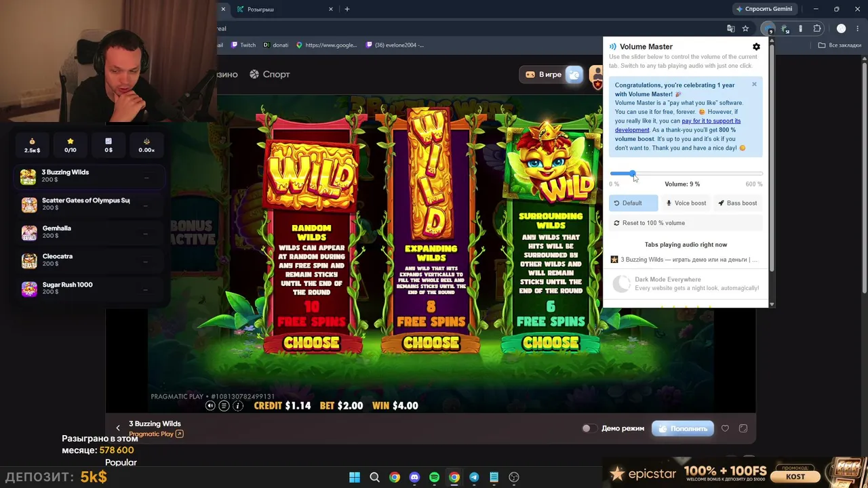Switch to the 3 Buzzing Wilds audio tab
The image size is (868, 488).
[686, 260]
